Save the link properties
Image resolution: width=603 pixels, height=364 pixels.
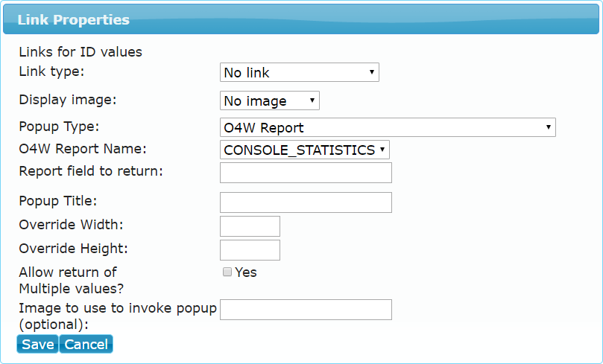[38, 344]
